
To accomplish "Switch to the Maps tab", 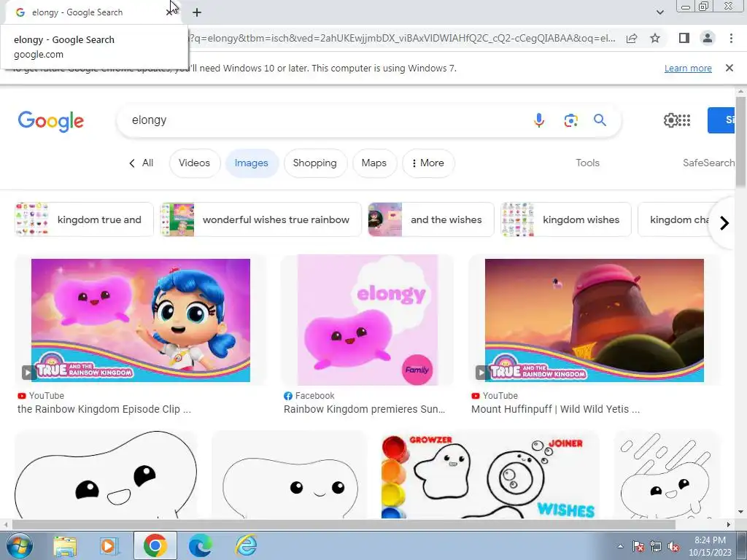I will [374, 163].
